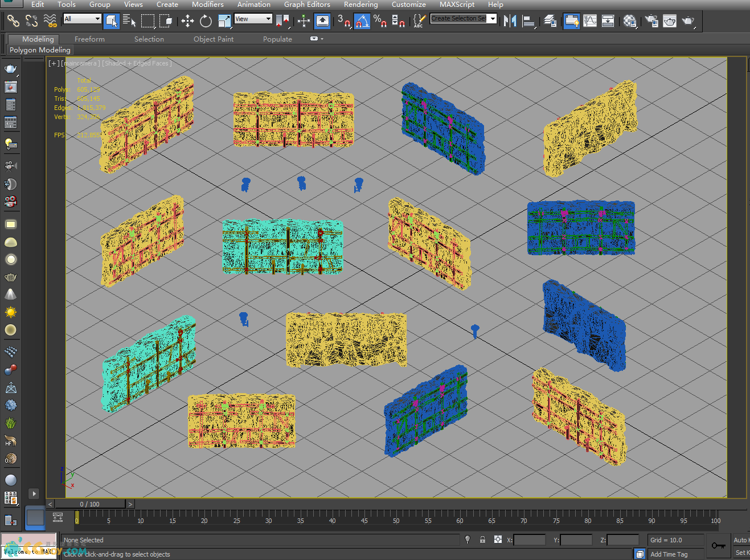750x560 pixels.
Task: Activate the Select Object tool
Action: (x=111, y=21)
